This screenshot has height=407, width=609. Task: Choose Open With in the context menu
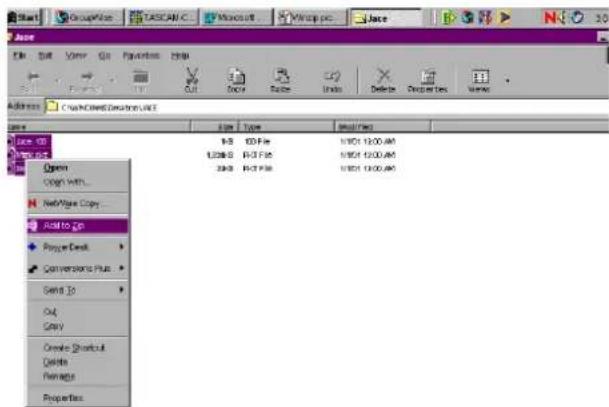coord(78,182)
